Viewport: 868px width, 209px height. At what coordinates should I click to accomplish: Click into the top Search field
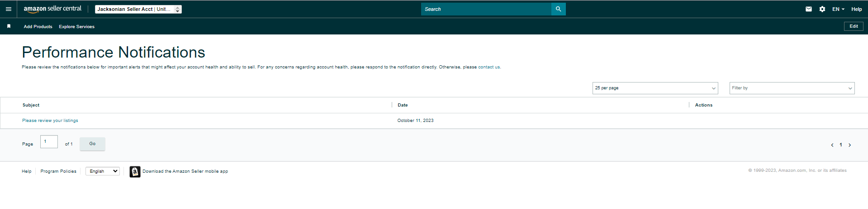pyautogui.click(x=486, y=9)
